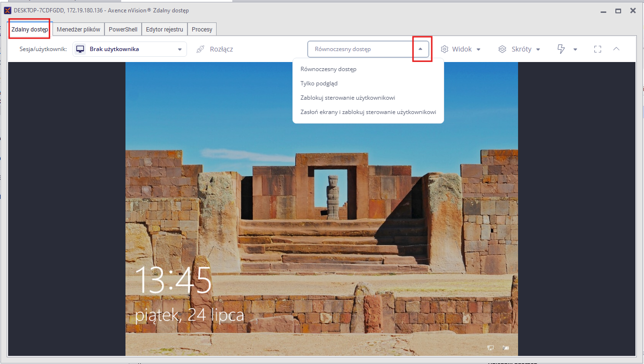Expand the arrow next to the lightning icon
644x364 pixels.
coord(575,49)
